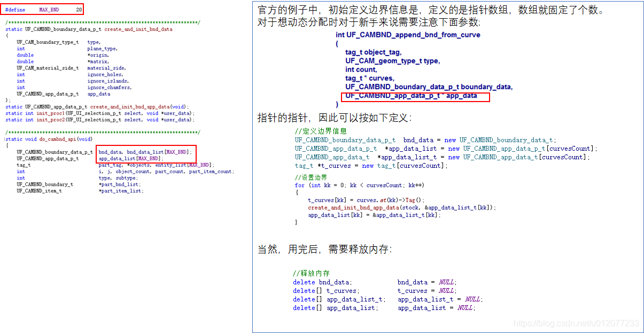Click the '*part_bnd_list;' declaration

pyautogui.click(x=121, y=184)
